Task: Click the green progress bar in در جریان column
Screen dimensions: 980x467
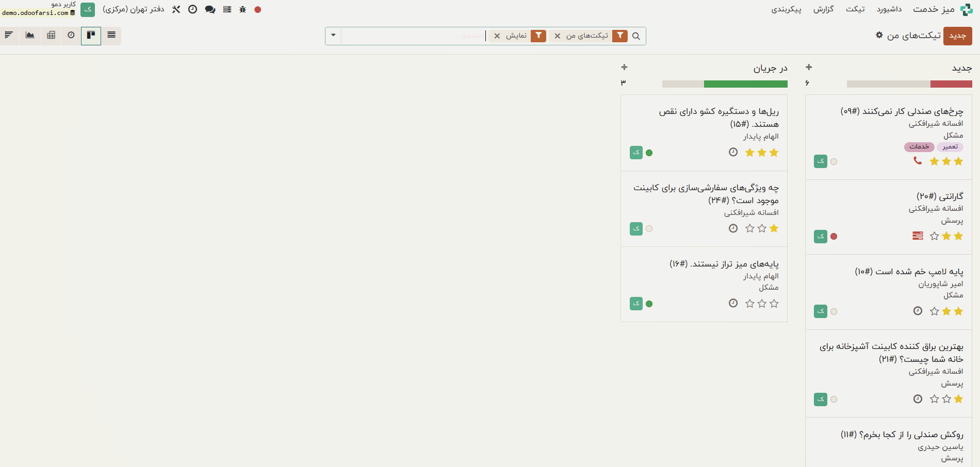Action: coord(745,84)
